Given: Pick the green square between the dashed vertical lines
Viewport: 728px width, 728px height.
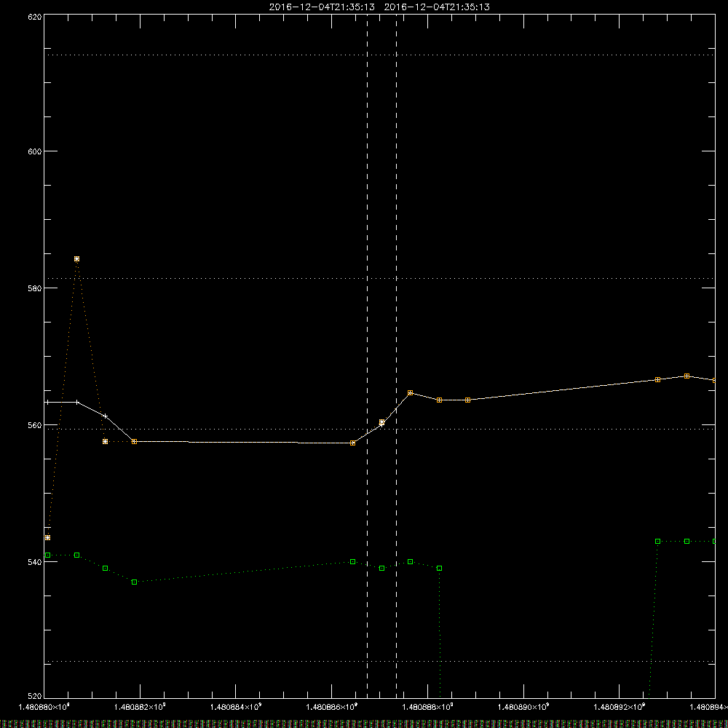Looking at the screenshot, I should point(381,569).
